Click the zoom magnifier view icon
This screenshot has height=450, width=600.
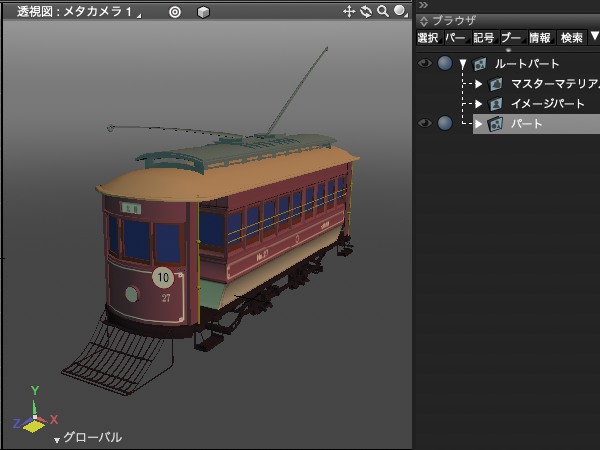(382, 12)
